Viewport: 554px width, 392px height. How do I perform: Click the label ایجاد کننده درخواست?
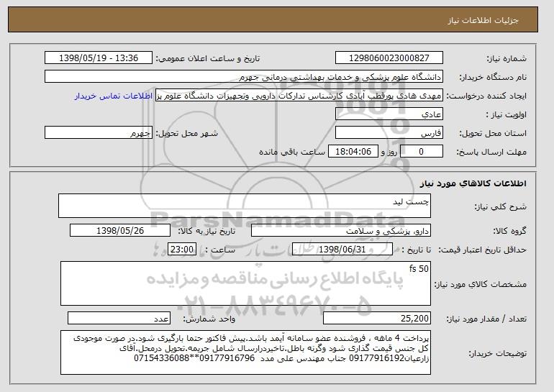click(486, 96)
